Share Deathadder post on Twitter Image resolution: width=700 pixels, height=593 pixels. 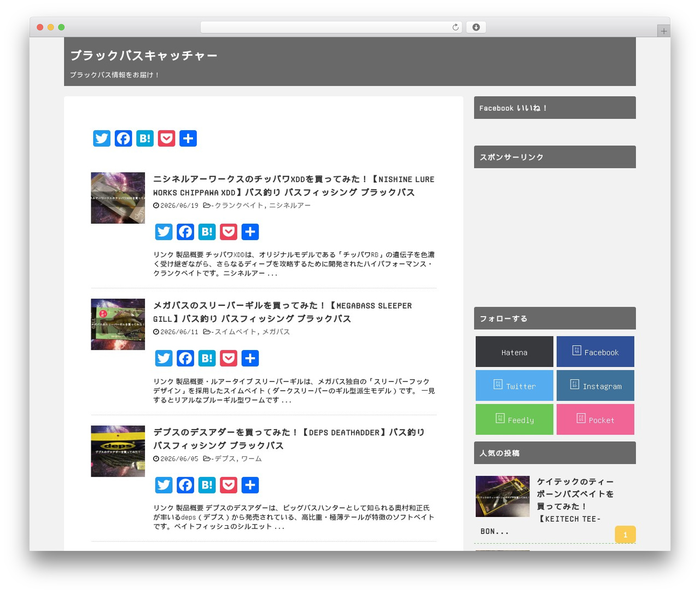(x=164, y=485)
